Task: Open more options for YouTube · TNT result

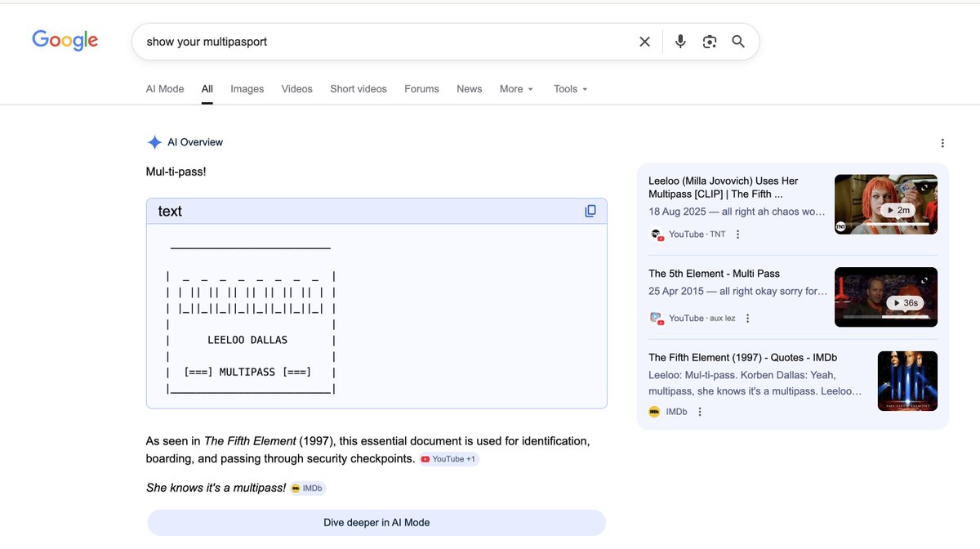Action: (737, 234)
